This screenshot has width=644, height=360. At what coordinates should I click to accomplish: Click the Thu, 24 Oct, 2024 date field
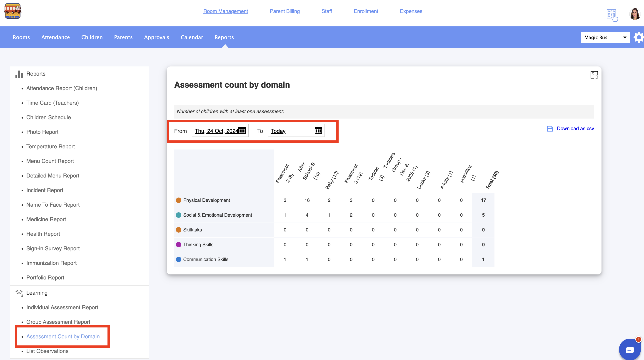[217, 131]
